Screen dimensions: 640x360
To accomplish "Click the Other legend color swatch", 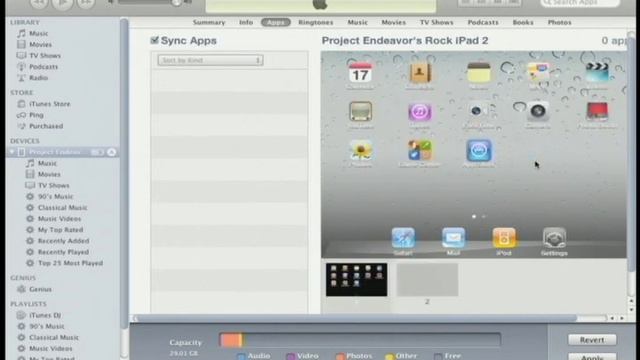I will click(x=389, y=357).
